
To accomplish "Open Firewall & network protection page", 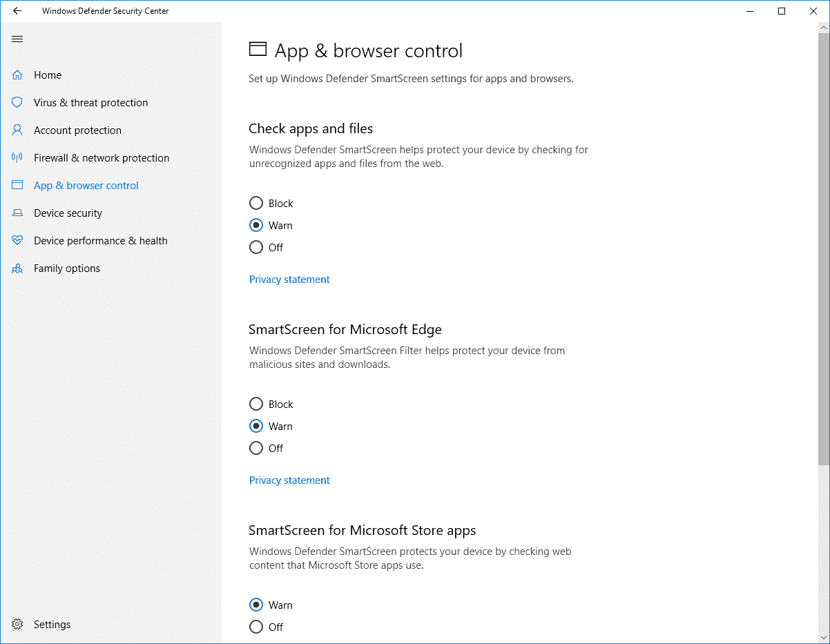I will [102, 157].
